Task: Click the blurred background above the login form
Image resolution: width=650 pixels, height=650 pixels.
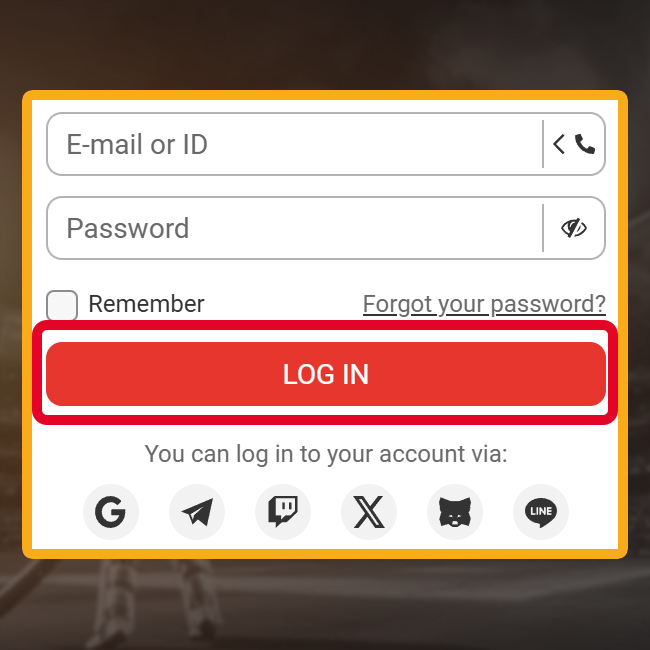Action: 325,44
